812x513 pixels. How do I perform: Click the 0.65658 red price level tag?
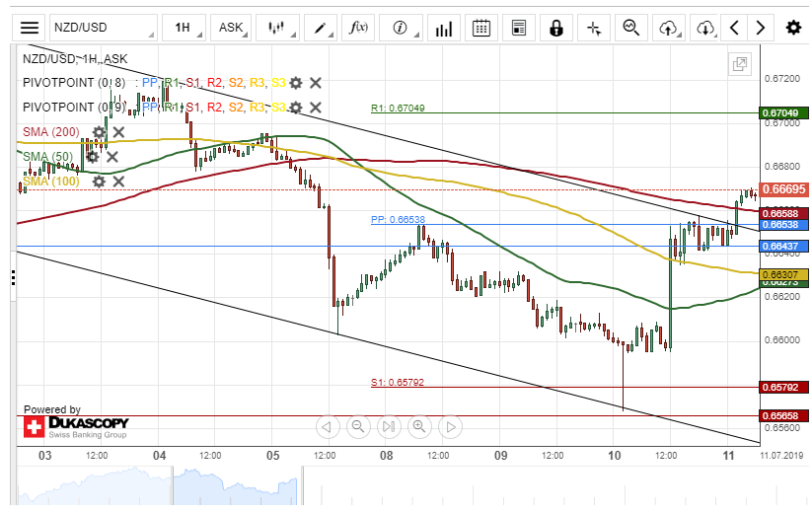[x=783, y=415]
